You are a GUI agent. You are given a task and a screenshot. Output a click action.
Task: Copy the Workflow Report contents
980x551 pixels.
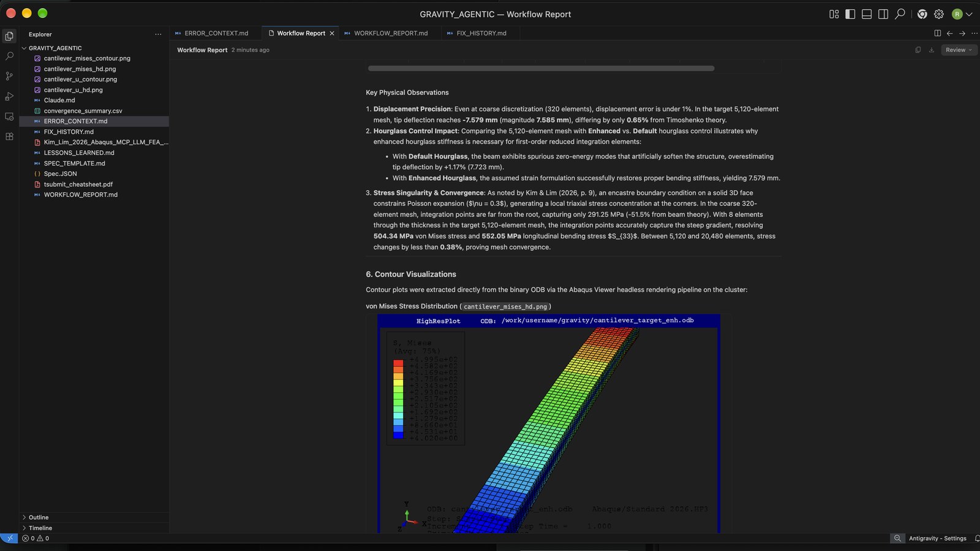coord(918,50)
